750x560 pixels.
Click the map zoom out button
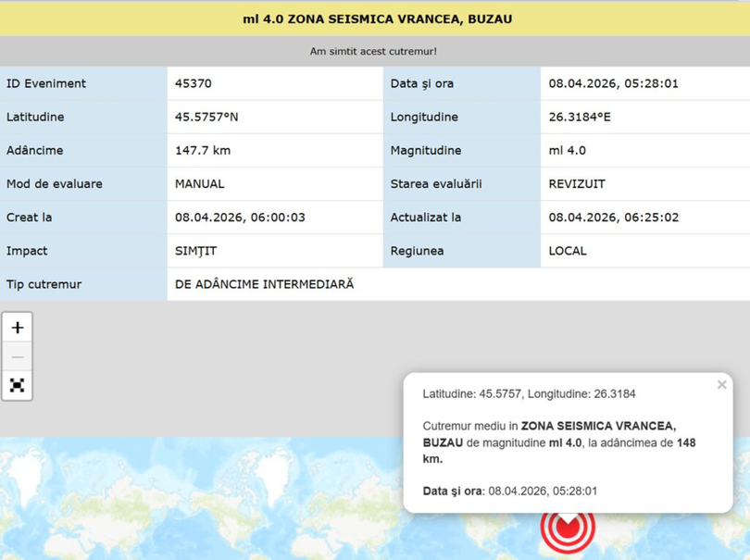click(x=18, y=357)
